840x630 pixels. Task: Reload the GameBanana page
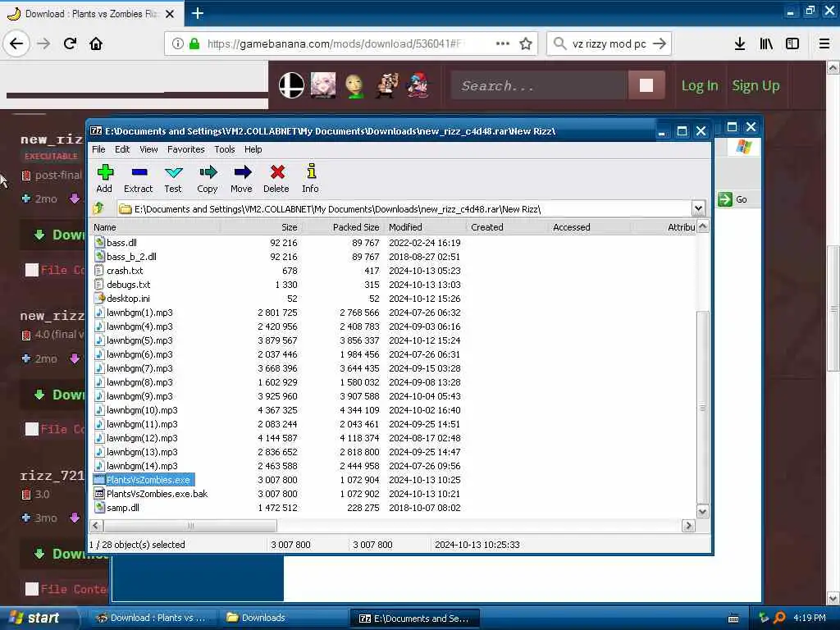pos(70,43)
